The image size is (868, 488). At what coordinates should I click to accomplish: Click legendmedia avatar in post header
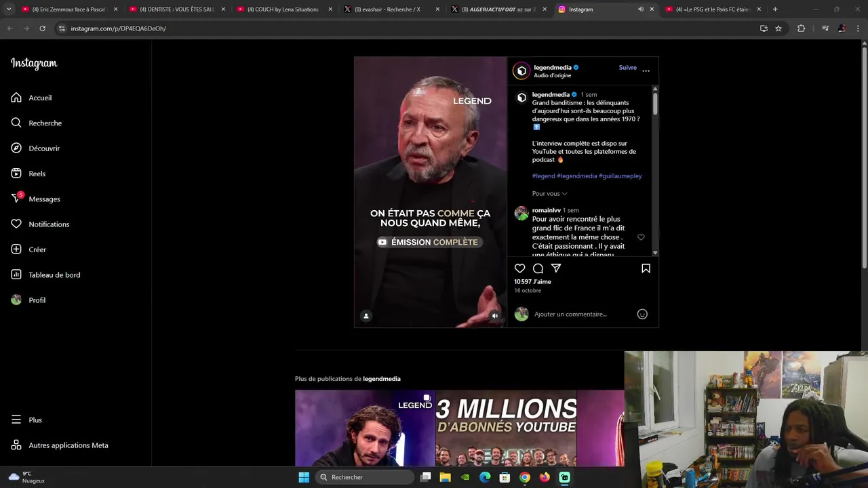pyautogui.click(x=521, y=70)
